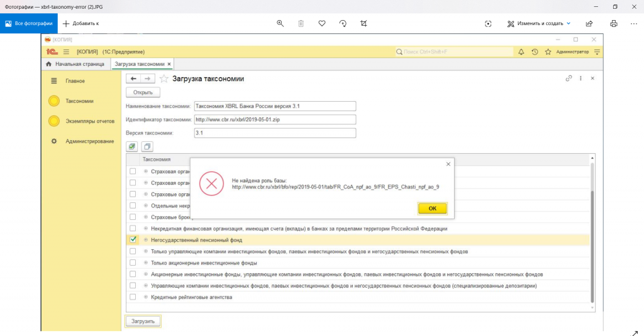Open the service settings icon next to Администратор
This screenshot has width=644, height=336.
click(x=597, y=51)
